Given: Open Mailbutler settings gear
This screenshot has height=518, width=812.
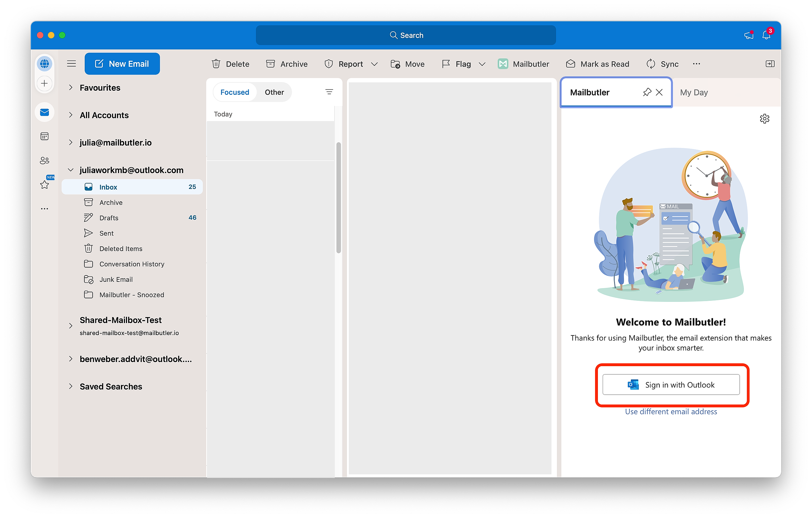Looking at the screenshot, I should (x=764, y=119).
